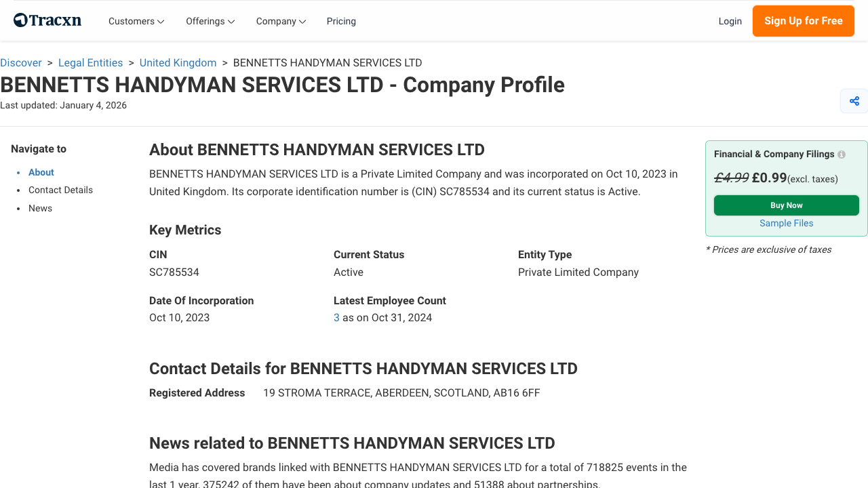The image size is (868, 488).
Task: Click the info icon beside Financial & Company Filings
Action: tap(841, 154)
